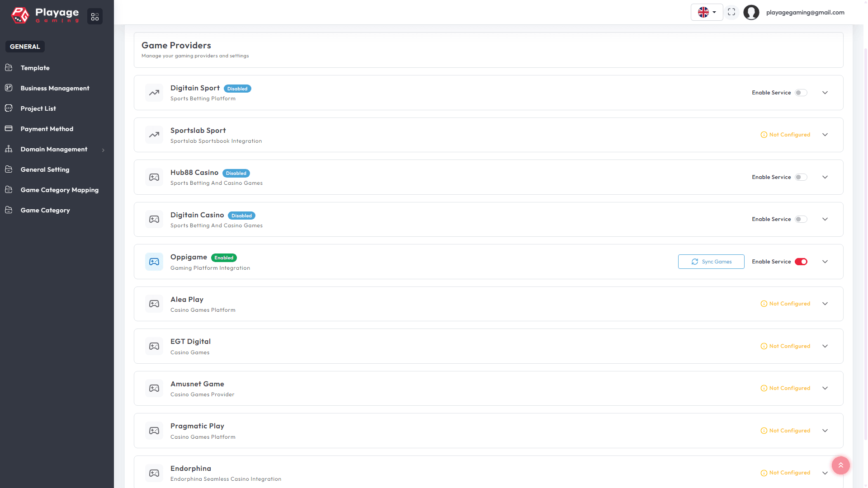868x488 pixels.
Task: Click EGT Digital Not Configured status
Action: tap(786, 346)
